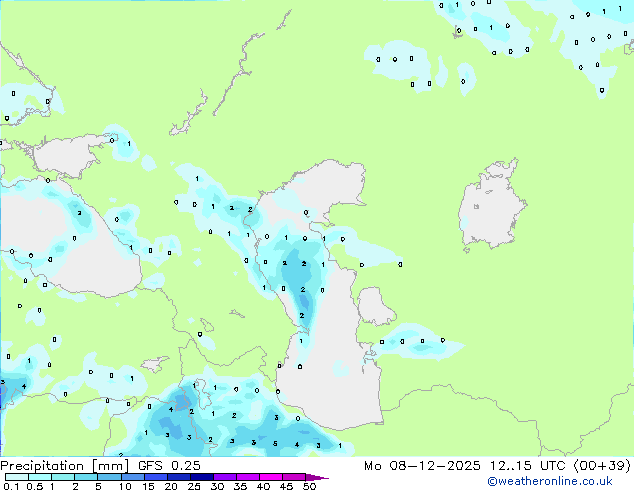Image resolution: width=634 pixels, height=490 pixels.
Task: Click the '12..15 UTC' time label
Action: (527, 466)
